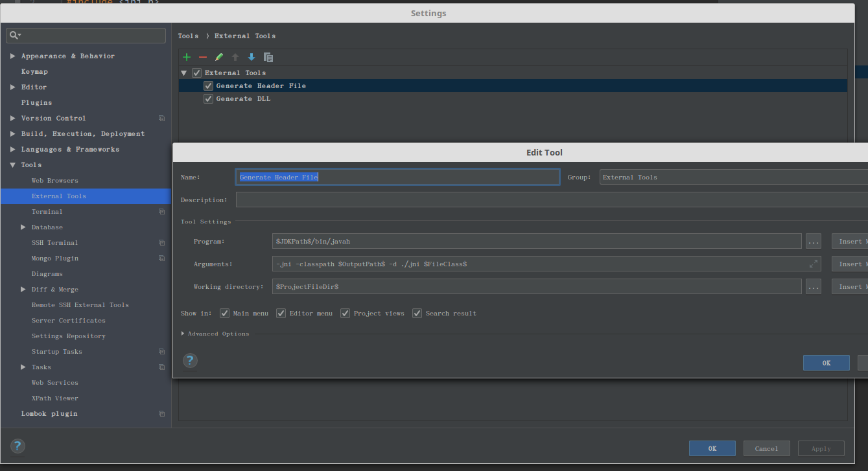Move tool down with blue arrow icon

pos(252,57)
